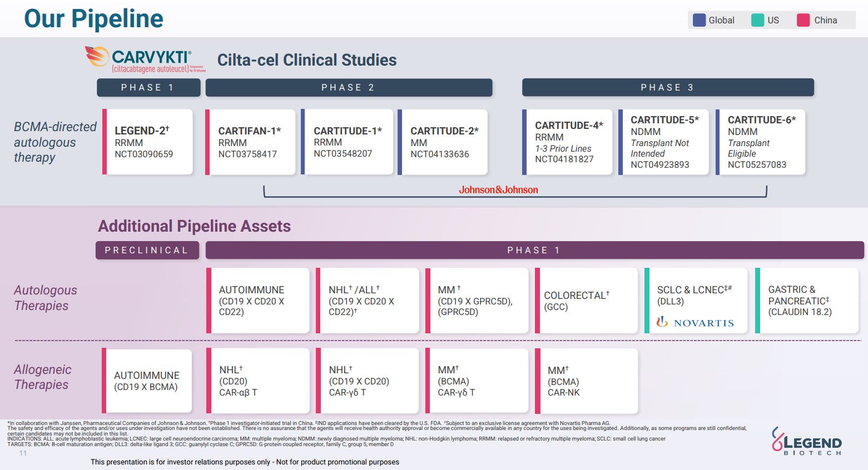The image size is (868, 470).
Task: Open the NHL (CD19 X CD20) CAR-γδ T card
Action: pyautogui.click(x=367, y=381)
